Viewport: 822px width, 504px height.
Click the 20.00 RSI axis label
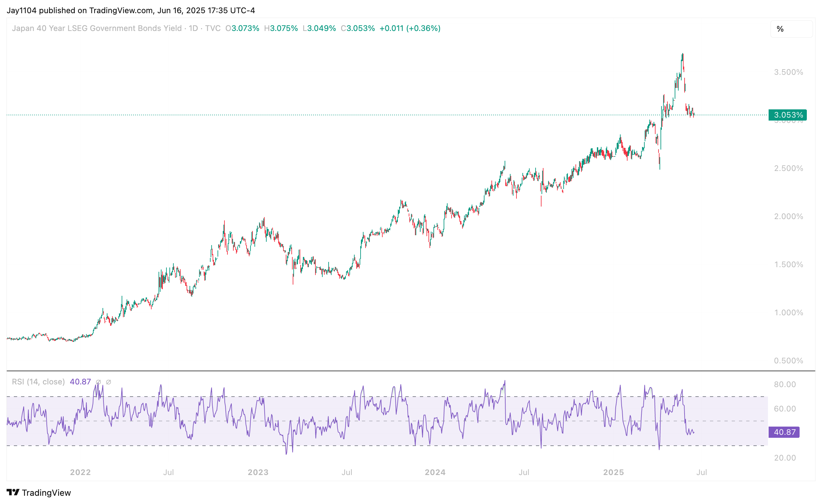click(785, 458)
